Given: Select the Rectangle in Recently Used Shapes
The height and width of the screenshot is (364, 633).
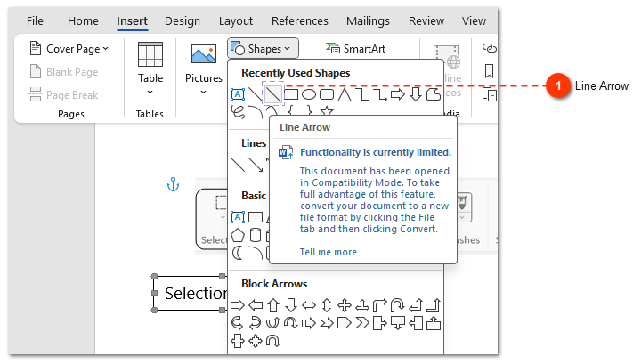Looking at the screenshot, I should (291, 94).
